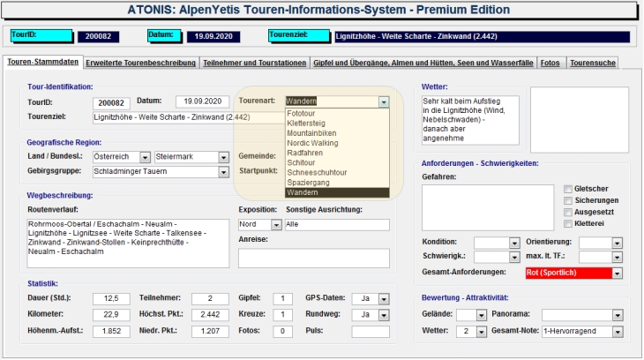Viewport: 644px width, 360px height.
Task: Select Nordic Walking option
Action: coord(337,143)
